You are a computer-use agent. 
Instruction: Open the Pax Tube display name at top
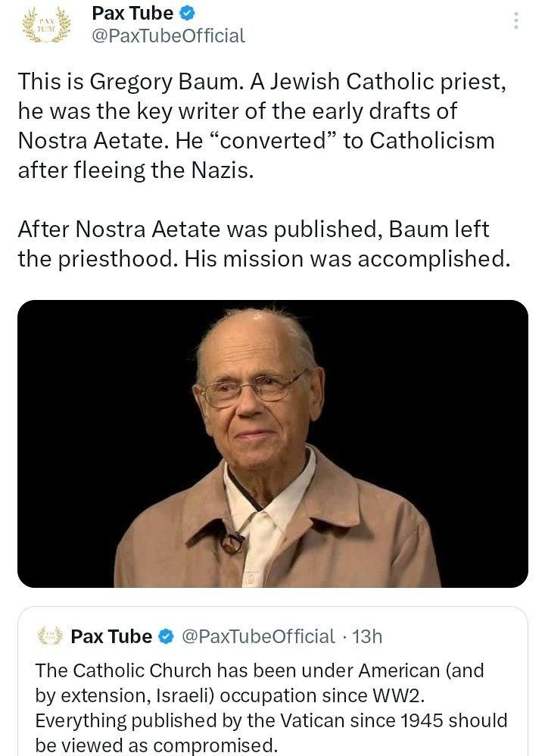point(132,13)
